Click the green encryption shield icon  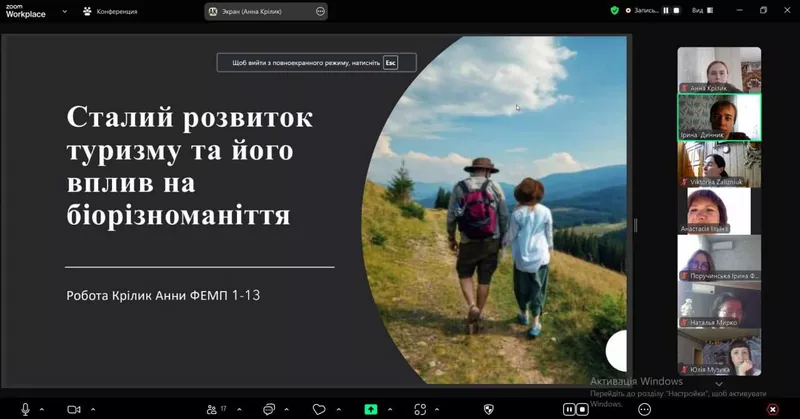tap(615, 10)
